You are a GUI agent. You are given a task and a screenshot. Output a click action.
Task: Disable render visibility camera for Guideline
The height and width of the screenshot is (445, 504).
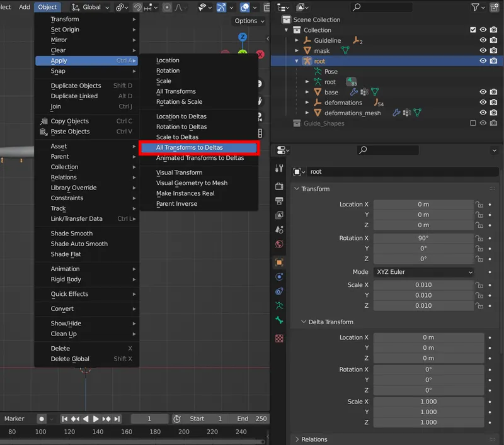pos(493,40)
